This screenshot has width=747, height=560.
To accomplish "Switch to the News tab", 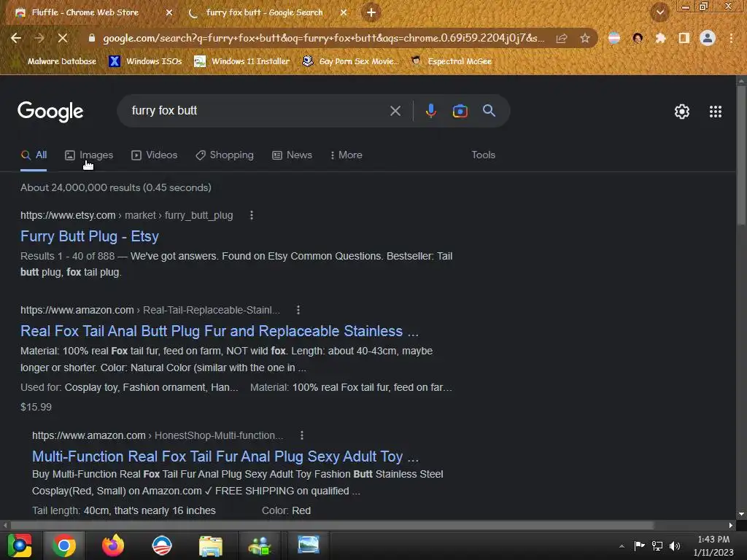I will point(292,155).
